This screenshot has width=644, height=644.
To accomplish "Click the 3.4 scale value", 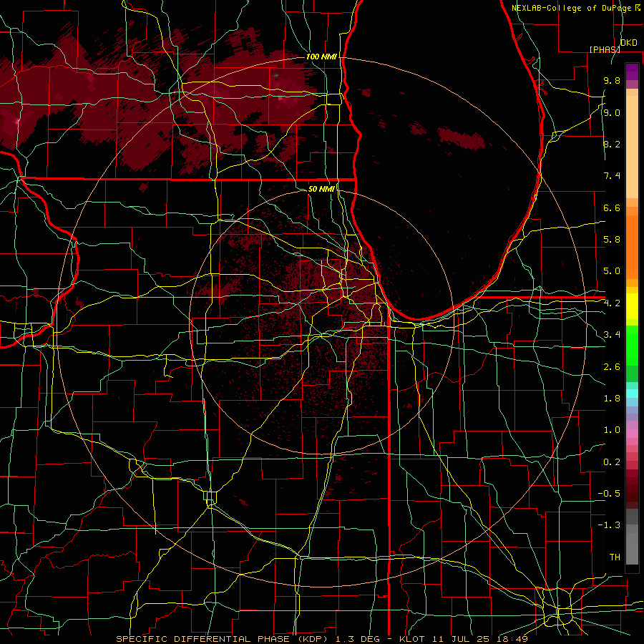I will 612,335.
